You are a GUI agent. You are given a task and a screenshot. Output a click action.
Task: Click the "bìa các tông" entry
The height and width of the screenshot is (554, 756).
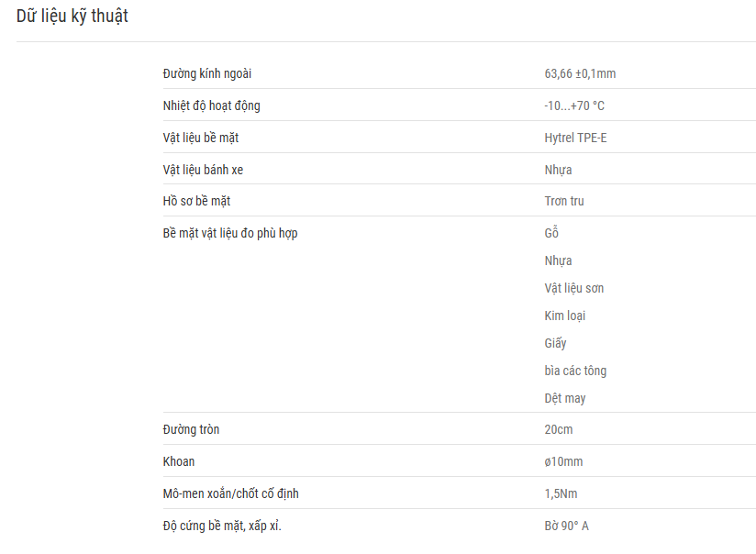tap(575, 371)
